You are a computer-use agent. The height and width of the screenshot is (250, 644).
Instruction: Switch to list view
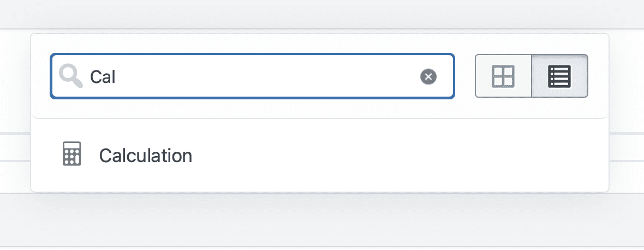point(559,76)
